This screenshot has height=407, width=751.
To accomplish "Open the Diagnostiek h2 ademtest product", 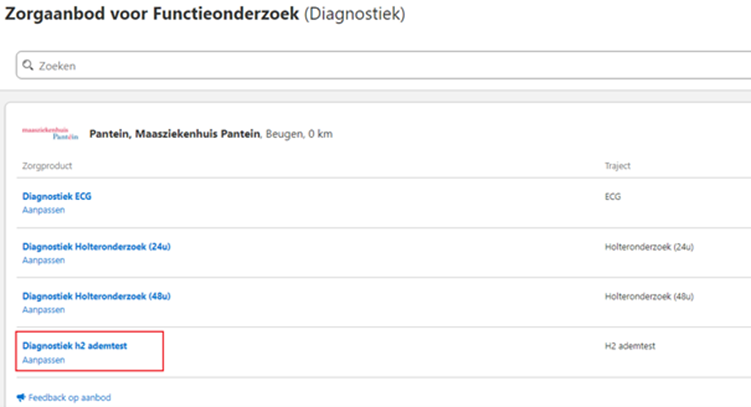I will click(x=75, y=346).
